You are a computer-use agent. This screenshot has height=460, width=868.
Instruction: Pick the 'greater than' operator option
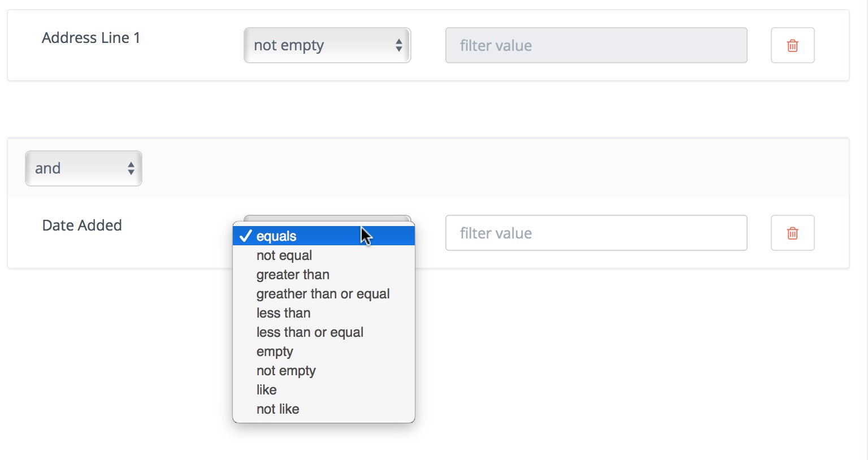click(x=293, y=275)
